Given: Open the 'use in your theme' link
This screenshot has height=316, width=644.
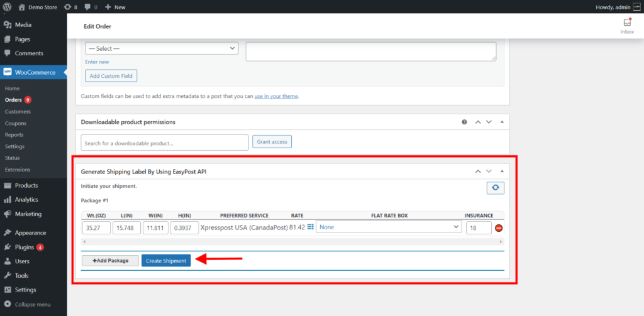Looking at the screenshot, I should [x=276, y=97].
